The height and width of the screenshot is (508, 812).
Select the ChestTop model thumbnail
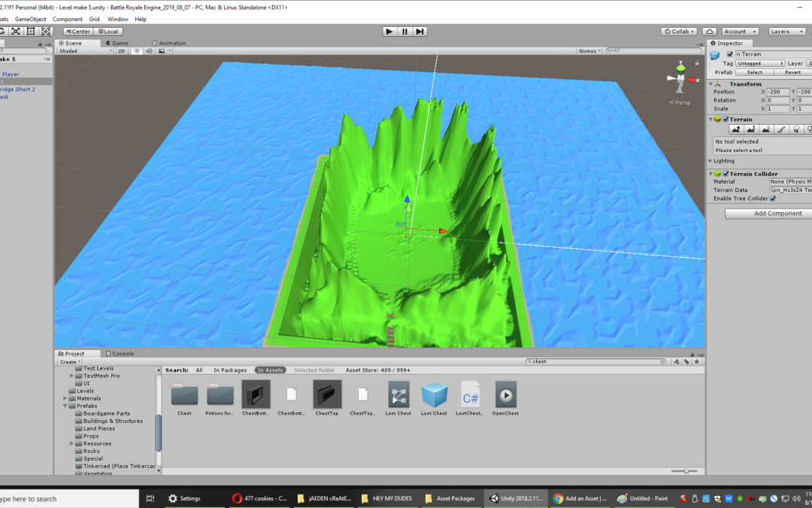[x=327, y=394]
